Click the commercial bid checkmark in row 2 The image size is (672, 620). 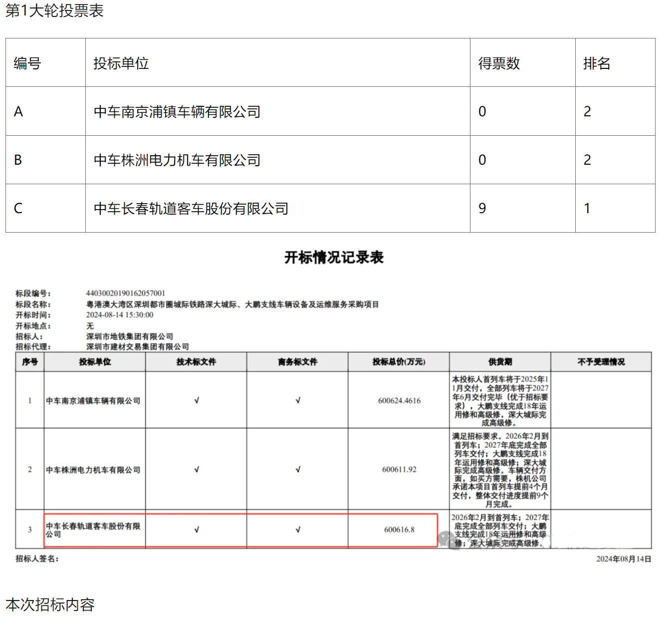coord(298,469)
